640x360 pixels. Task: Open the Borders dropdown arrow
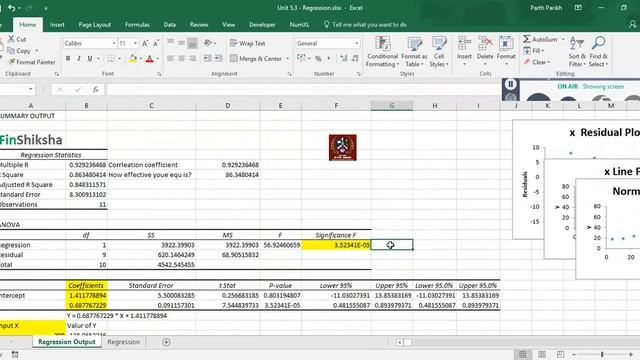coord(120,59)
